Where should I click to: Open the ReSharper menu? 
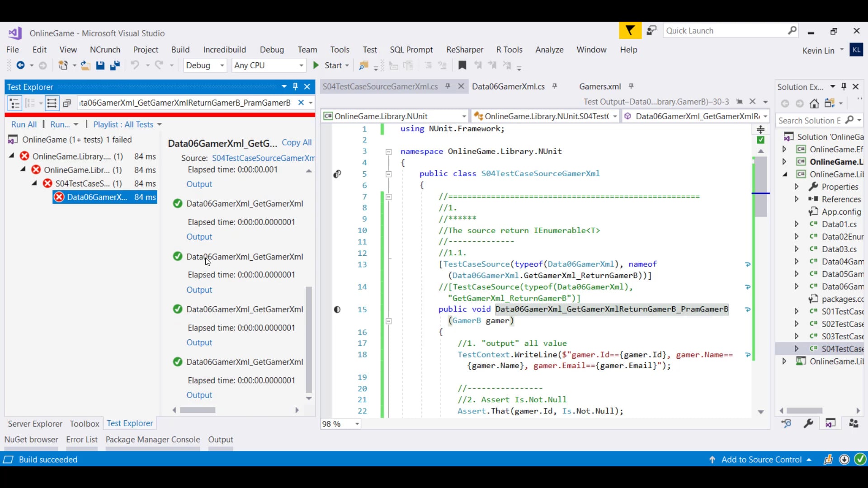[x=464, y=50]
